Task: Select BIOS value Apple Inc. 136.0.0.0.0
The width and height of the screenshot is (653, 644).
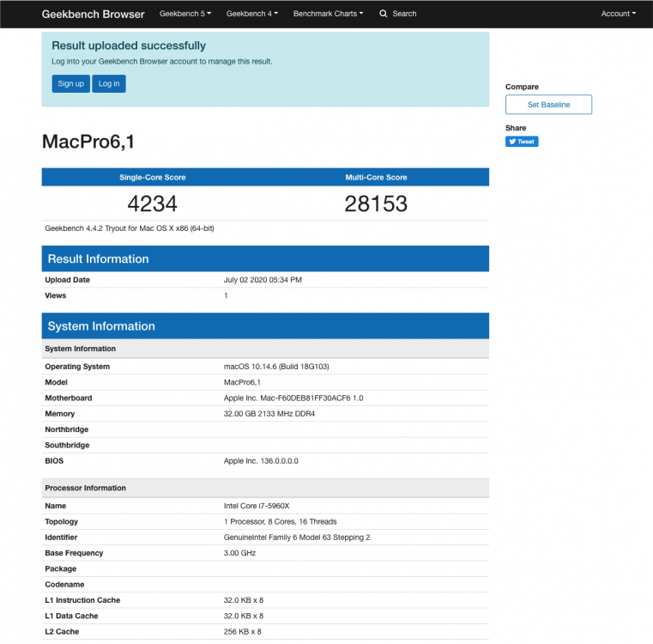Action: click(261, 461)
